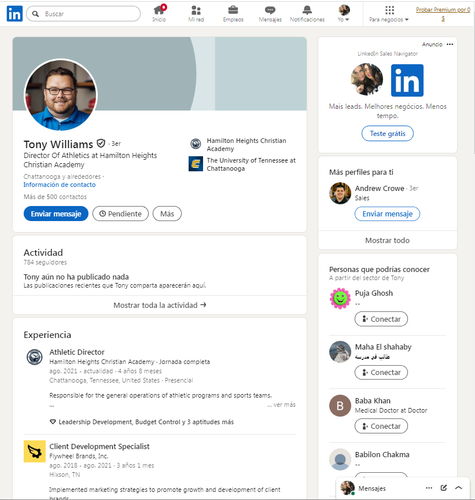Click LinkedIn logo in Sales Navigator ad
475x500 pixels.
(x=407, y=80)
